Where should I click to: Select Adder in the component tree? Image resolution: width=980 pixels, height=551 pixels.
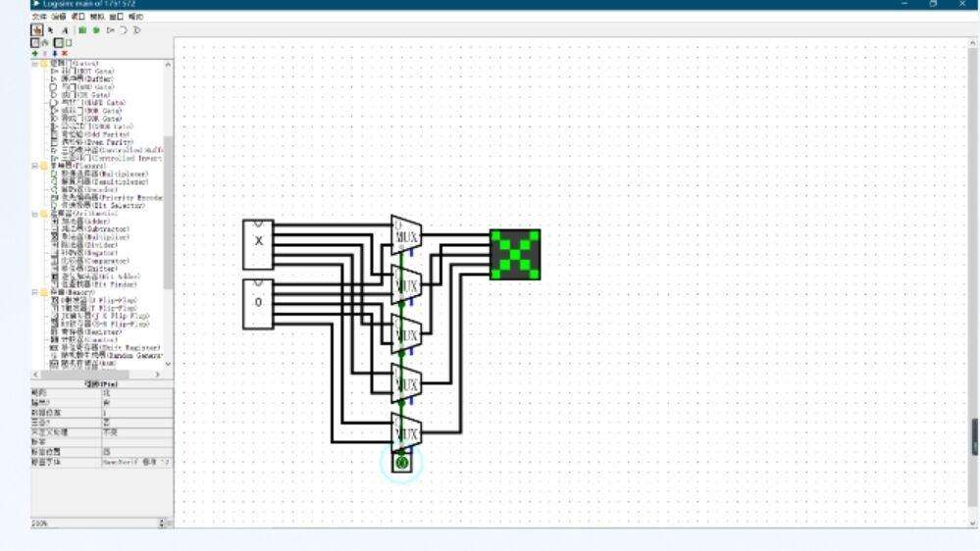click(86, 222)
